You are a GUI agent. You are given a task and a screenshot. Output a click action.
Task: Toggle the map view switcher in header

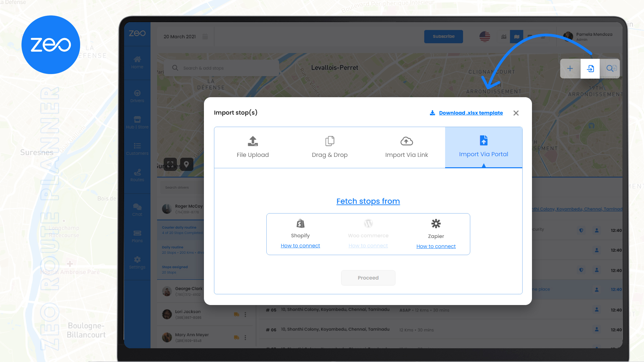pos(516,37)
